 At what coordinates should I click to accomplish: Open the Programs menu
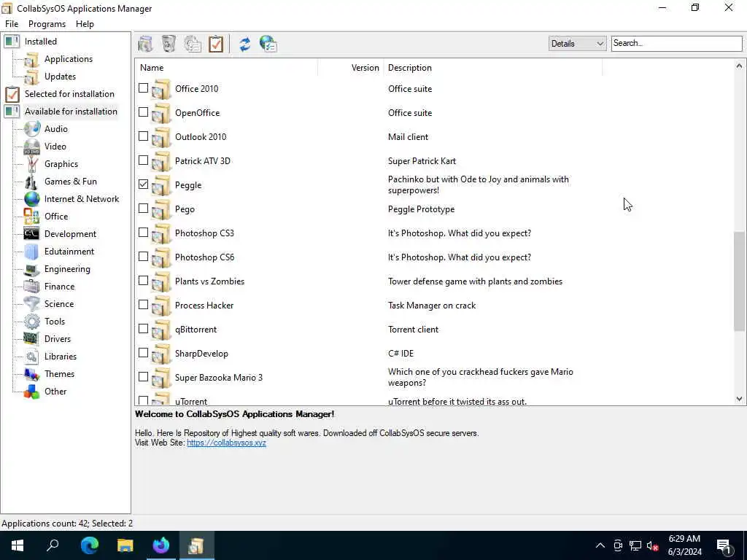[x=47, y=24]
